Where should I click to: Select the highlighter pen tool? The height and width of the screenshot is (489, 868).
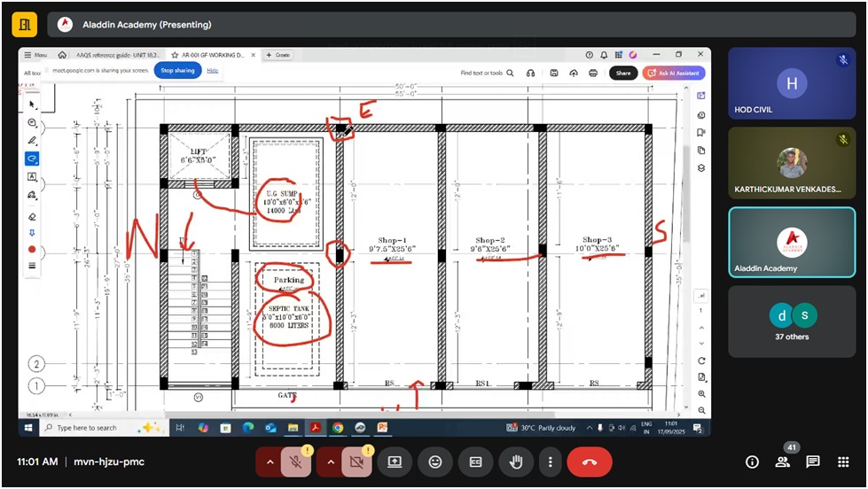(33, 141)
